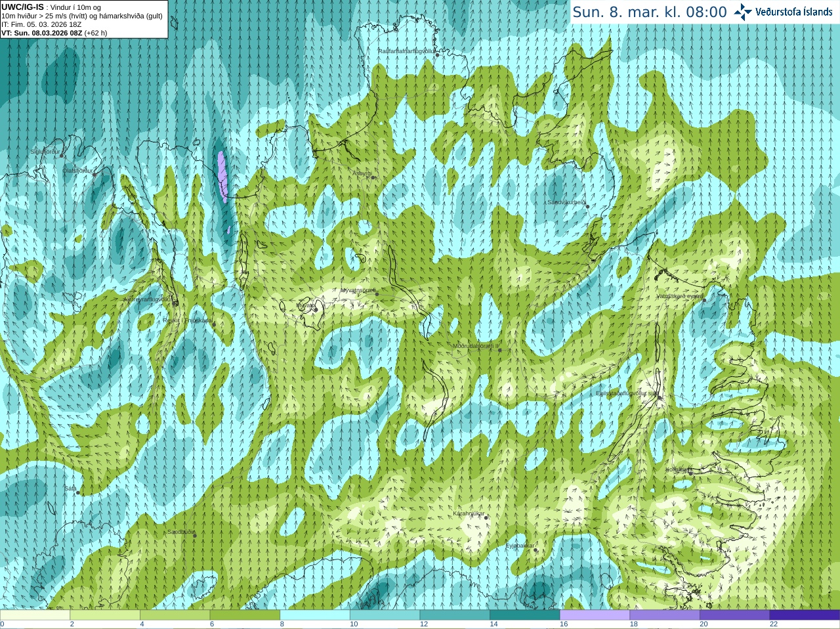Viewport: 840px width, 629px height.
Task: Click the Sáta station marker
Action: pyautogui.click(x=77, y=492)
